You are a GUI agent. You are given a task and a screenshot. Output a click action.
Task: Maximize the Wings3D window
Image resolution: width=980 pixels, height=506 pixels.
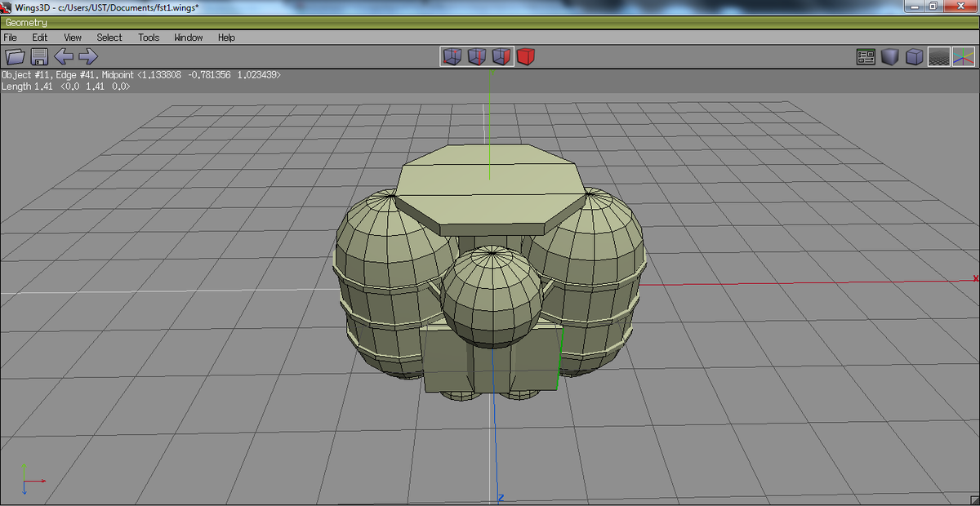click(x=933, y=7)
